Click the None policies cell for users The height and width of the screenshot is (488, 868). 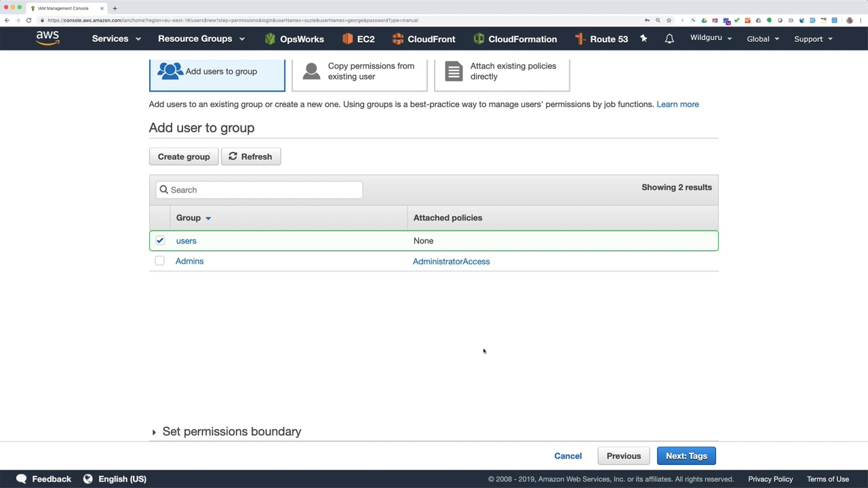(423, 241)
